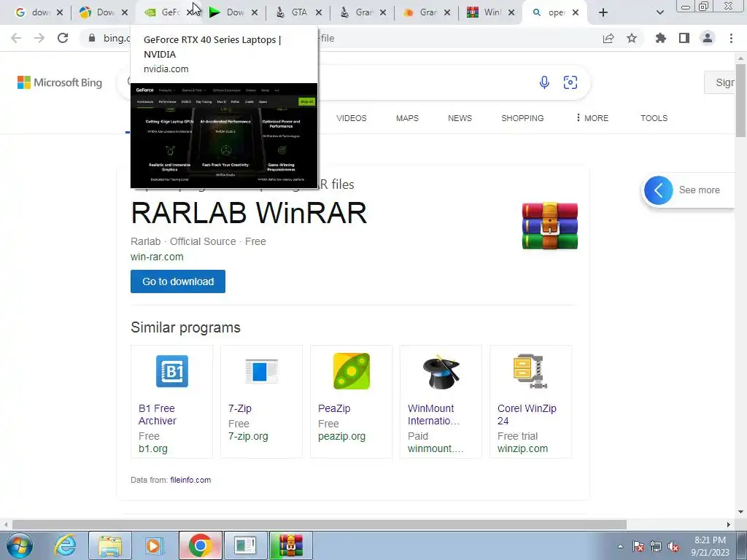747x560 pixels.
Task: Open the 7-zip.org link
Action: [x=248, y=436]
